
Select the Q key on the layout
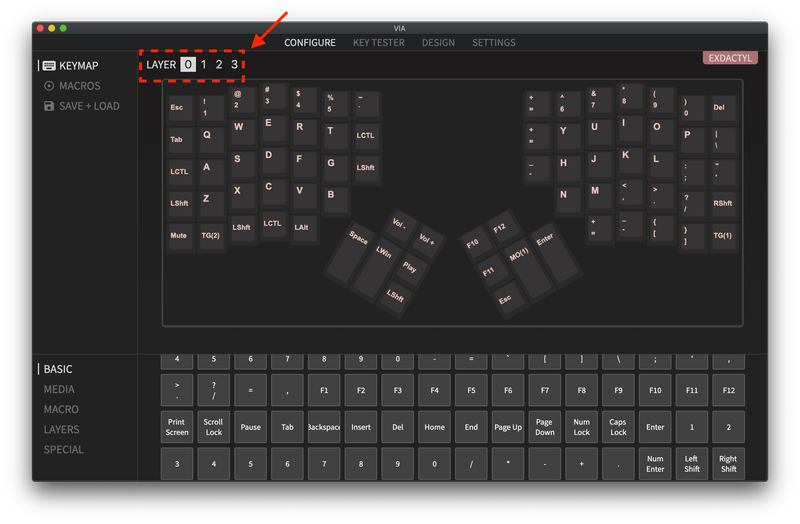click(x=211, y=140)
